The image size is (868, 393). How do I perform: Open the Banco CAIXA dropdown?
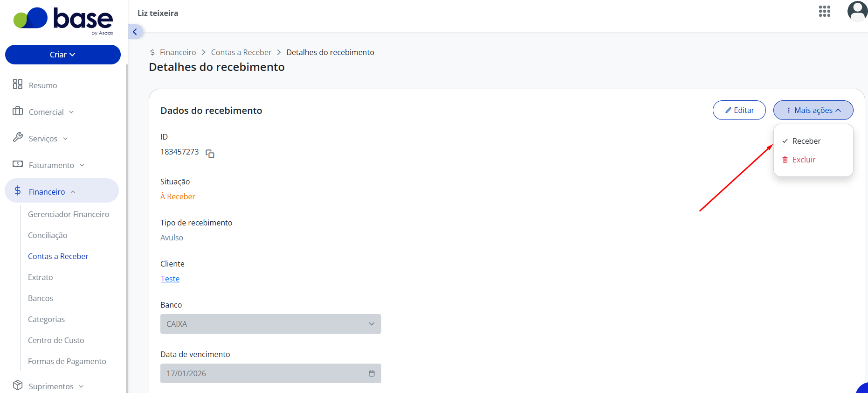tap(271, 324)
